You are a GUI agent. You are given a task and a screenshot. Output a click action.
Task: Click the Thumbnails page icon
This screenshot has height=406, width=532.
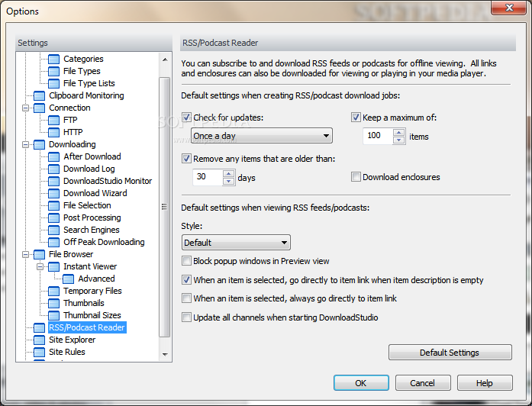[x=53, y=303]
